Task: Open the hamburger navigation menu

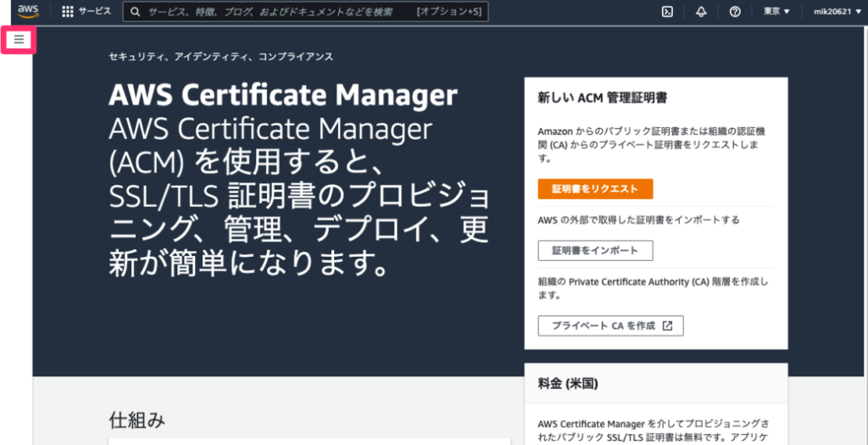Action: click(19, 39)
